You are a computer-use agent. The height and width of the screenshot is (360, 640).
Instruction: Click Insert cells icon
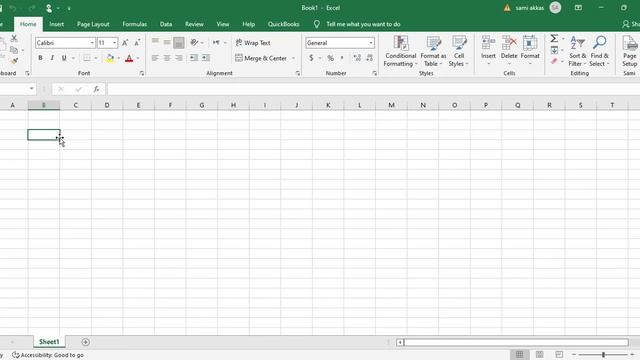coord(488,42)
